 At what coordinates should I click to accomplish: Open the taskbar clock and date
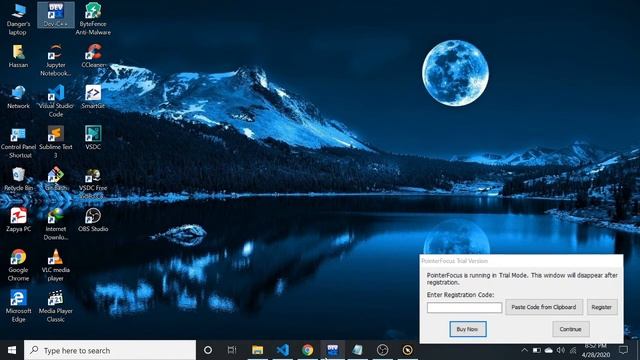pyautogui.click(x=596, y=351)
